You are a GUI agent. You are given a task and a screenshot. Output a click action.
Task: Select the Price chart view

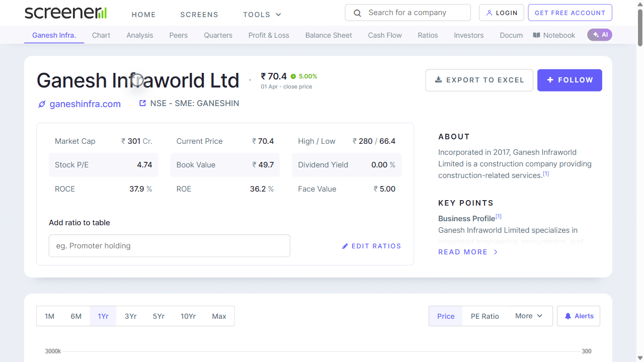tap(445, 316)
